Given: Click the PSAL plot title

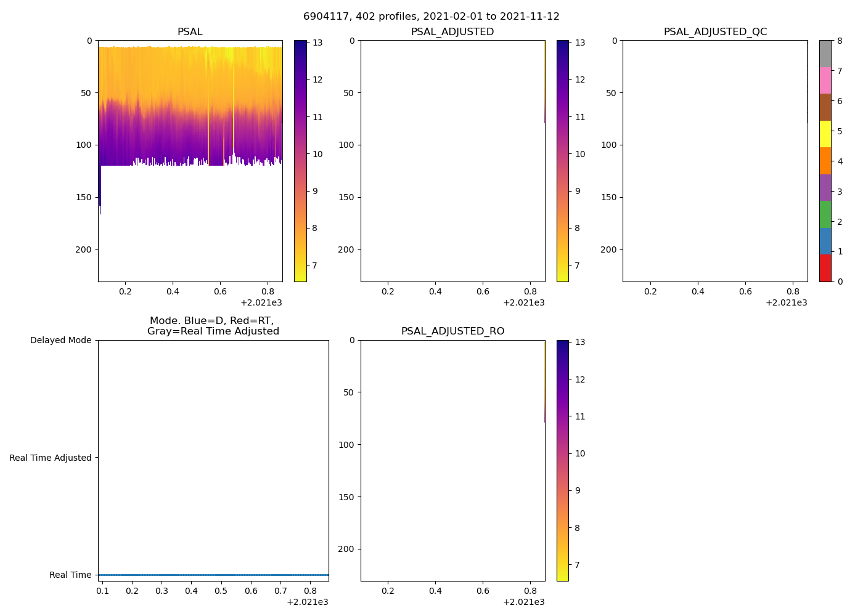Looking at the screenshot, I should (190, 32).
